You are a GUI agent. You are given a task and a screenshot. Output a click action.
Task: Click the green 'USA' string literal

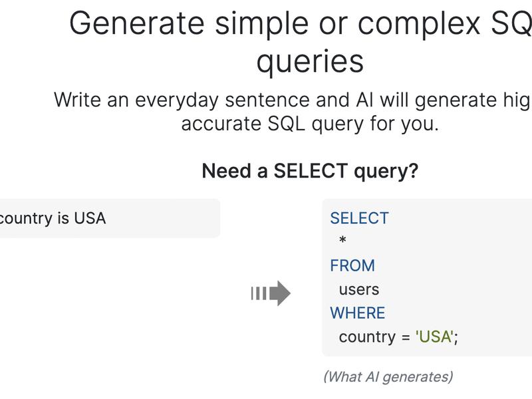434,336
